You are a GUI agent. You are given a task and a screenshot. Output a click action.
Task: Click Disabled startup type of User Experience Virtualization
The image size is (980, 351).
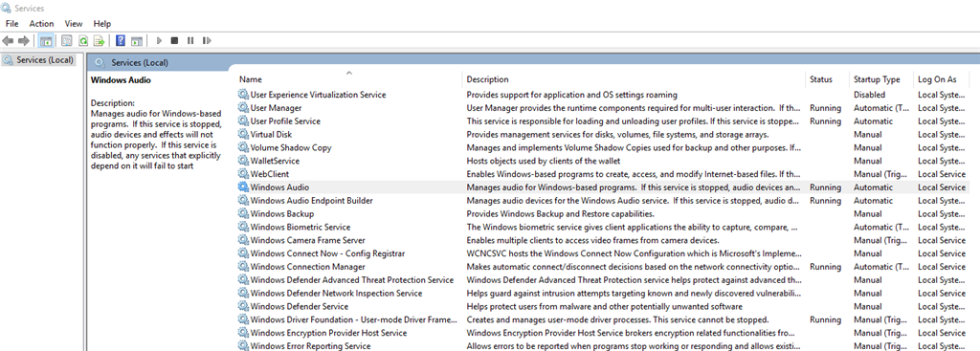coord(869,95)
